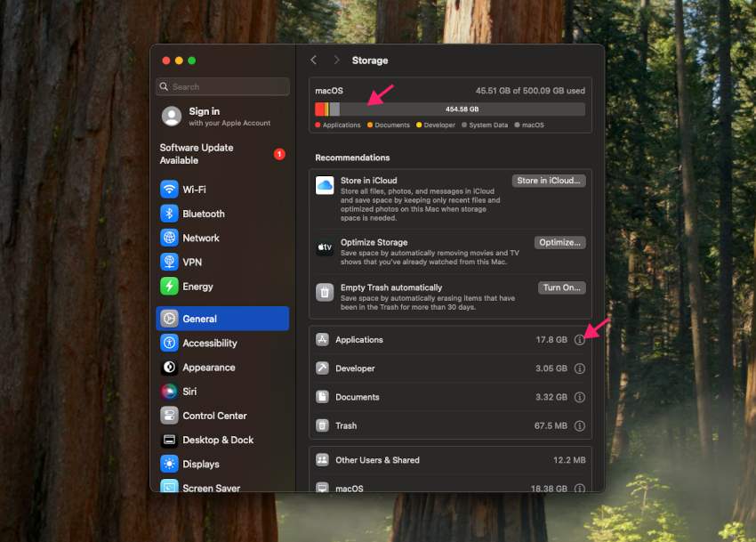
Task: Click the free space 454.58 GB bar
Action: click(462, 109)
